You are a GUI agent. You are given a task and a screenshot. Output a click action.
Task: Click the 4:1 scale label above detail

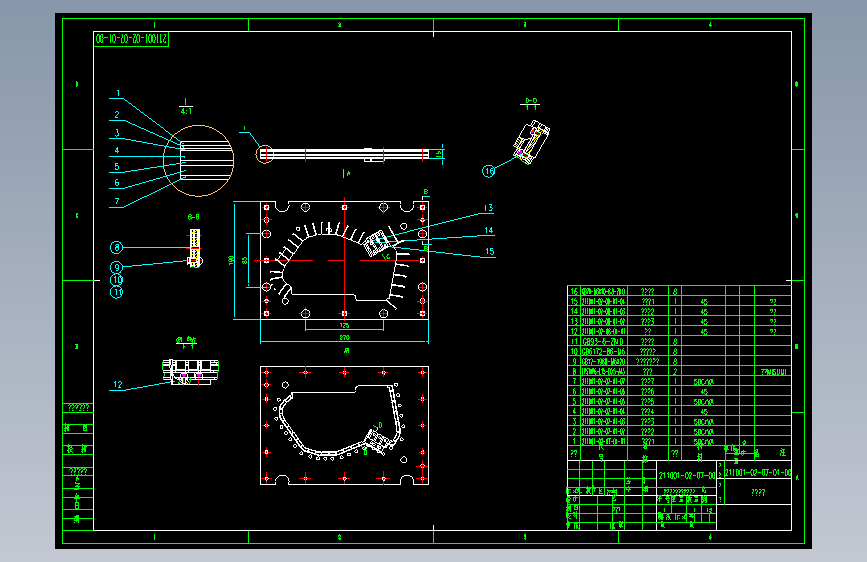[x=186, y=111]
